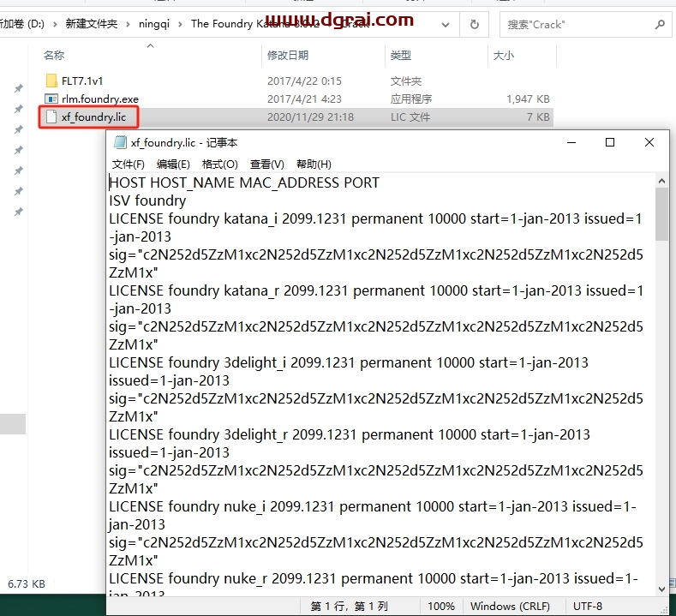
Task: Click Notepad scrollbar down arrow
Action: 661,589
